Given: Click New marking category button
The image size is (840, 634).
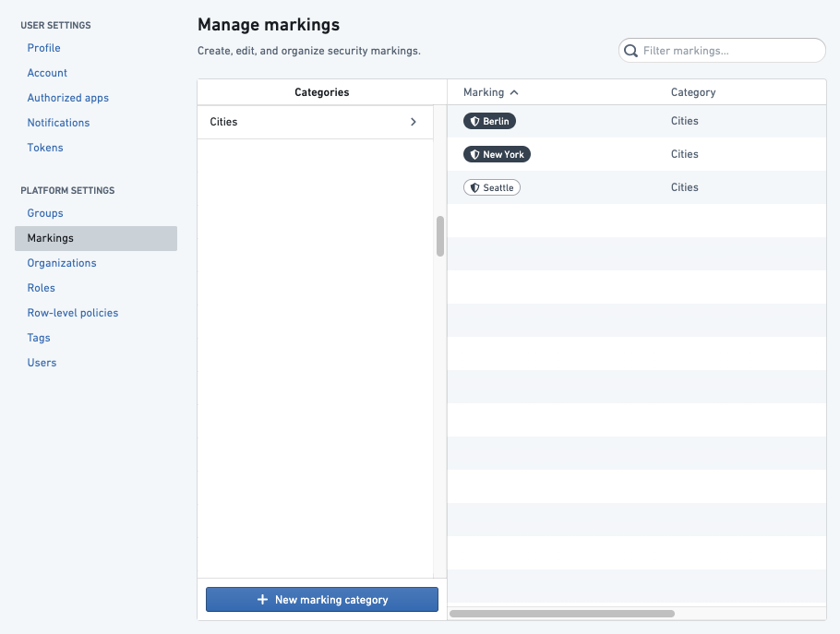Looking at the screenshot, I should click(x=322, y=600).
